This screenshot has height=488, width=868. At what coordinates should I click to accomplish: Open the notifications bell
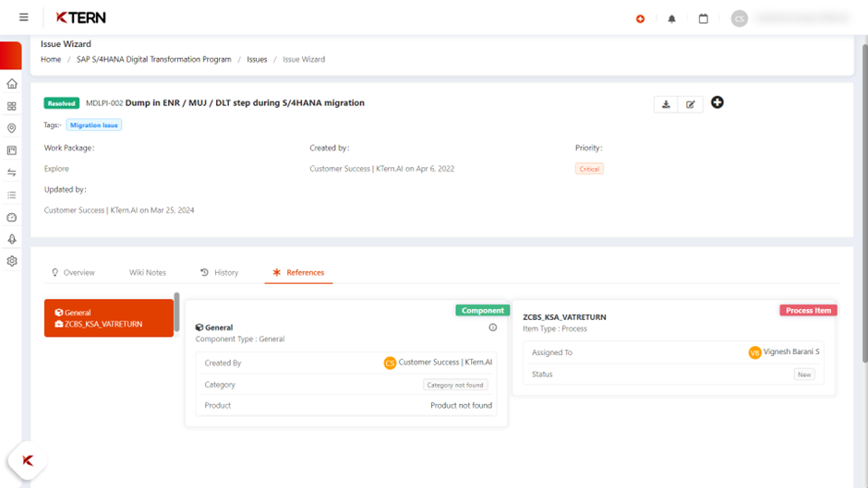(671, 18)
